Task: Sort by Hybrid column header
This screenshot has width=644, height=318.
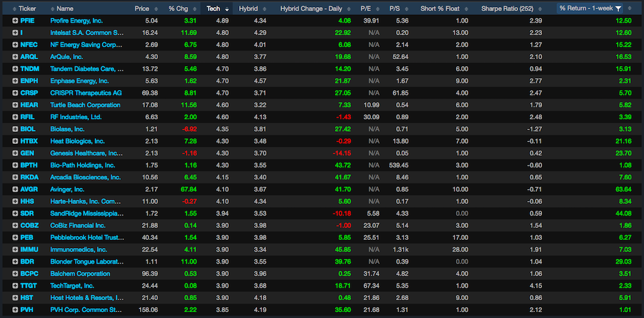Action: coord(247,8)
